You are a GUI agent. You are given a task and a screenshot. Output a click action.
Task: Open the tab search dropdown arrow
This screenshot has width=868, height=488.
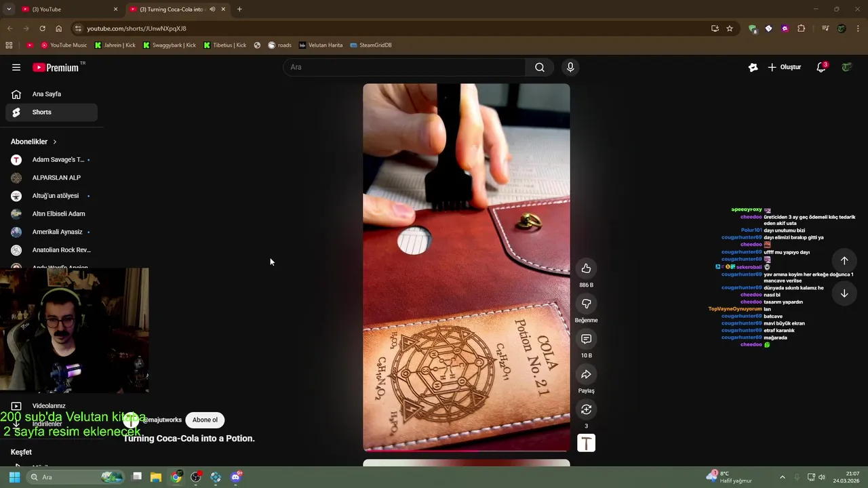(x=9, y=9)
